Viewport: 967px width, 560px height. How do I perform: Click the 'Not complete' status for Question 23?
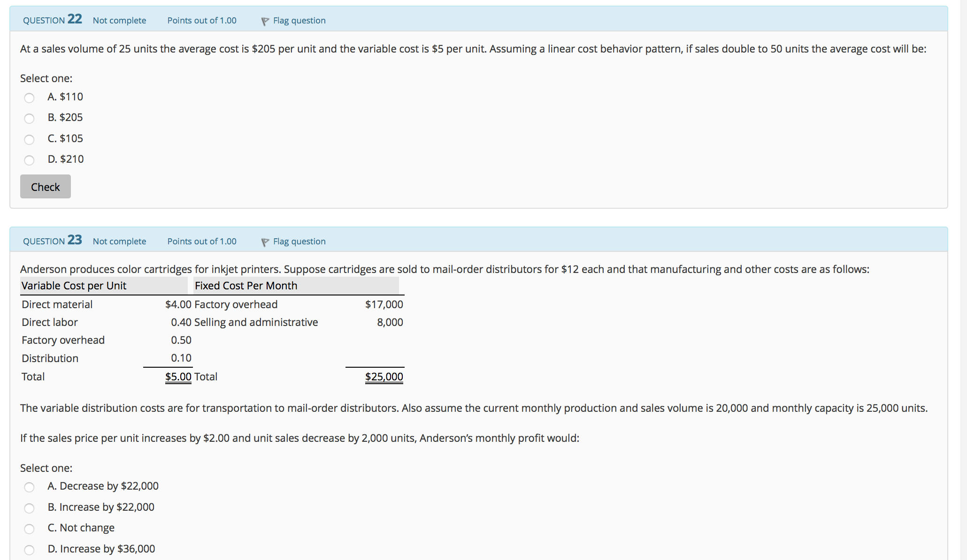tap(119, 241)
